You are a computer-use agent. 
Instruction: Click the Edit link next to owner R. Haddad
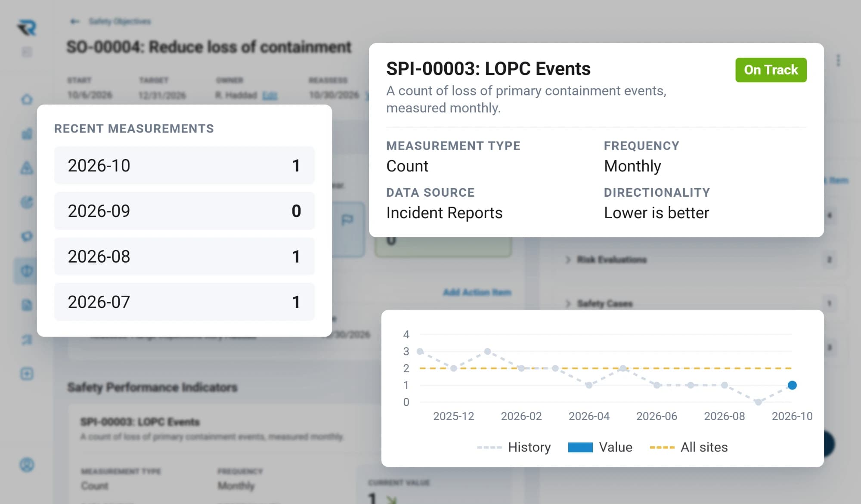(270, 96)
